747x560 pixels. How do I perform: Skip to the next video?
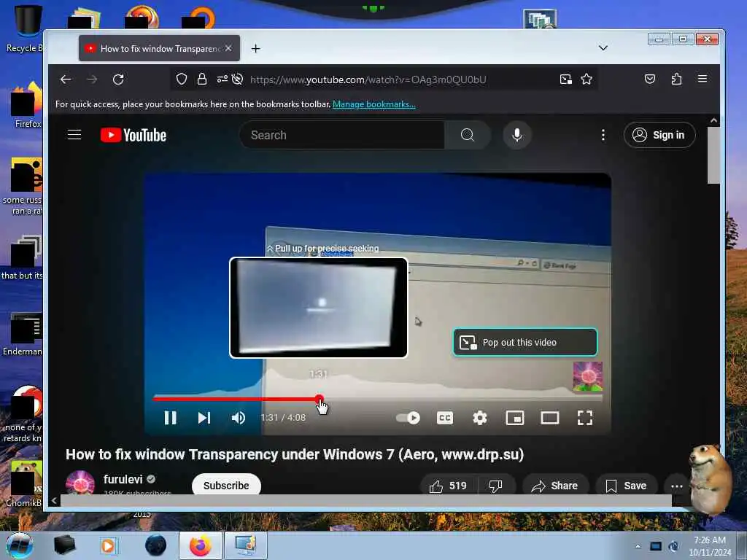(204, 418)
